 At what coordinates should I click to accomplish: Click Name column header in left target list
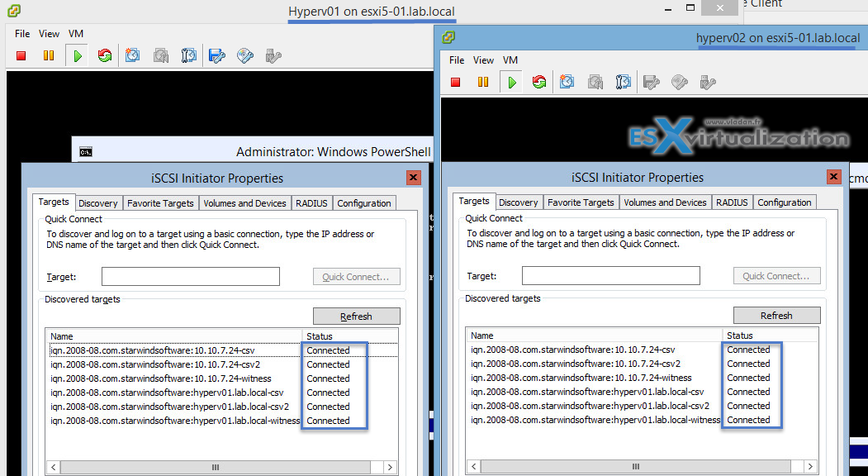tap(175, 336)
